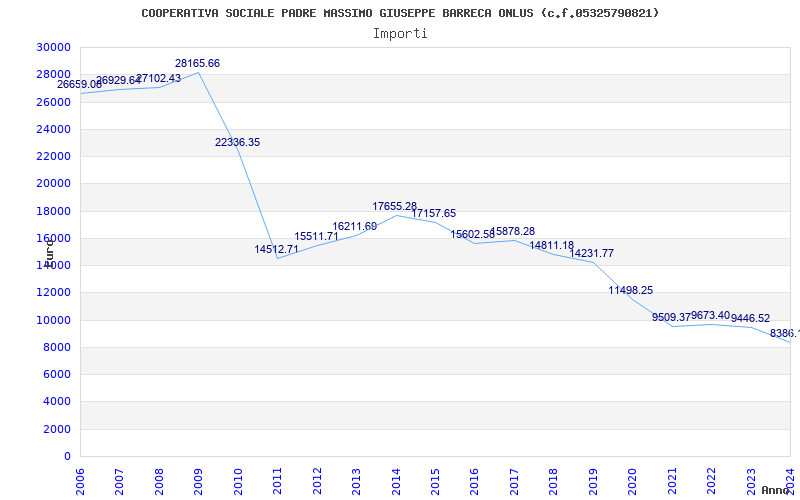Click the y-axis tick 2000
Image resolution: width=800 pixels, height=500 pixels.
click(56, 430)
